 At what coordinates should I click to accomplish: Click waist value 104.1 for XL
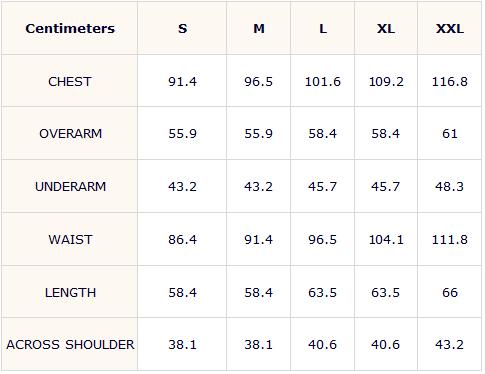coord(386,240)
